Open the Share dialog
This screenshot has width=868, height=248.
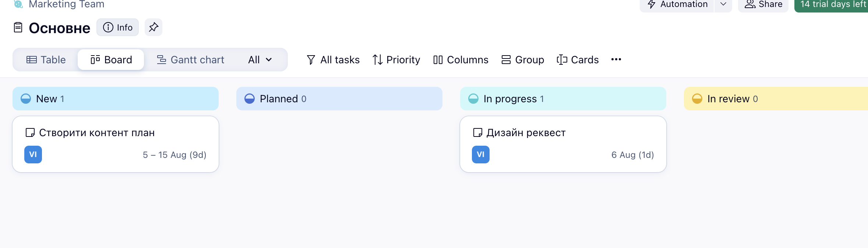click(x=763, y=4)
